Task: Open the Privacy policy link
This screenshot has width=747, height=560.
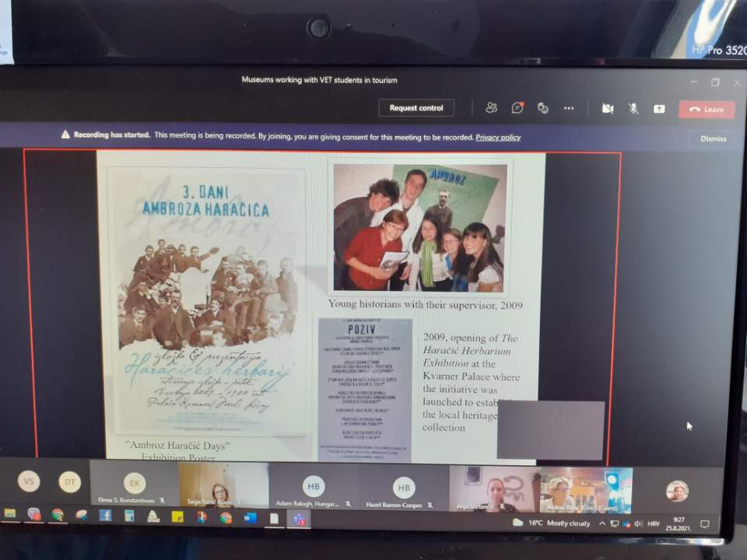Action: coord(498,138)
